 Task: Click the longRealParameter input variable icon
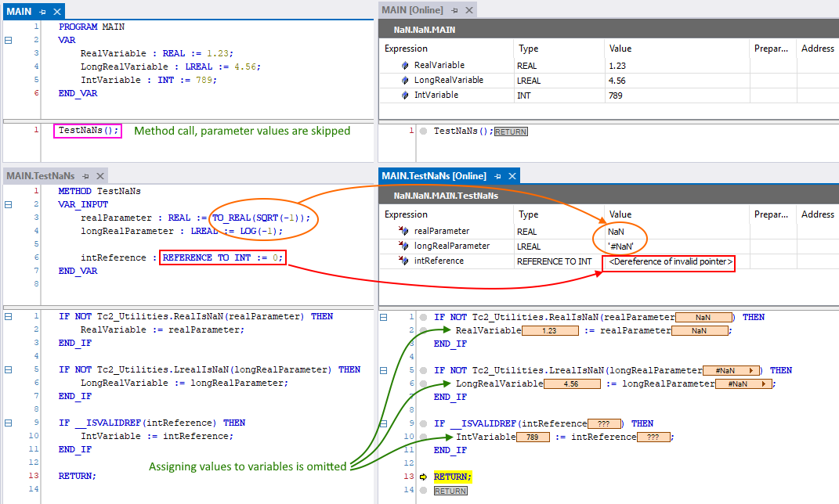[404, 246]
